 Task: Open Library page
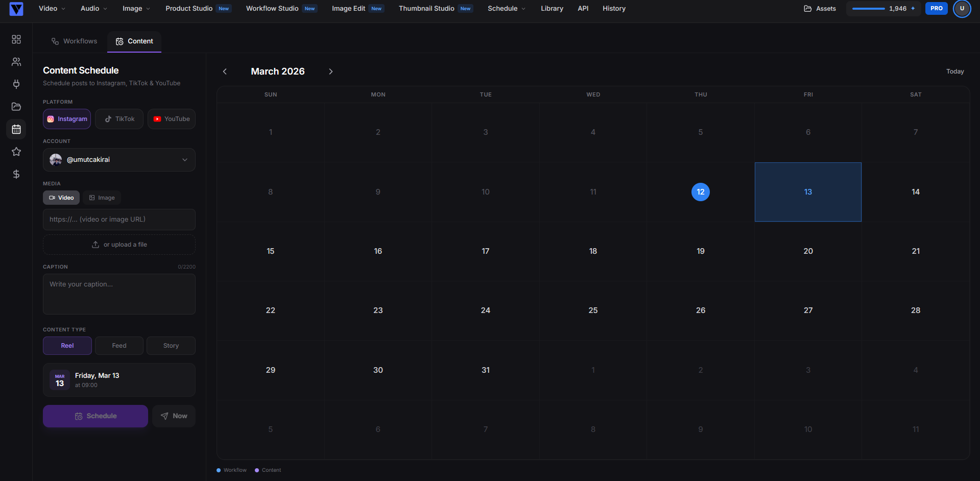pyautogui.click(x=552, y=9)
